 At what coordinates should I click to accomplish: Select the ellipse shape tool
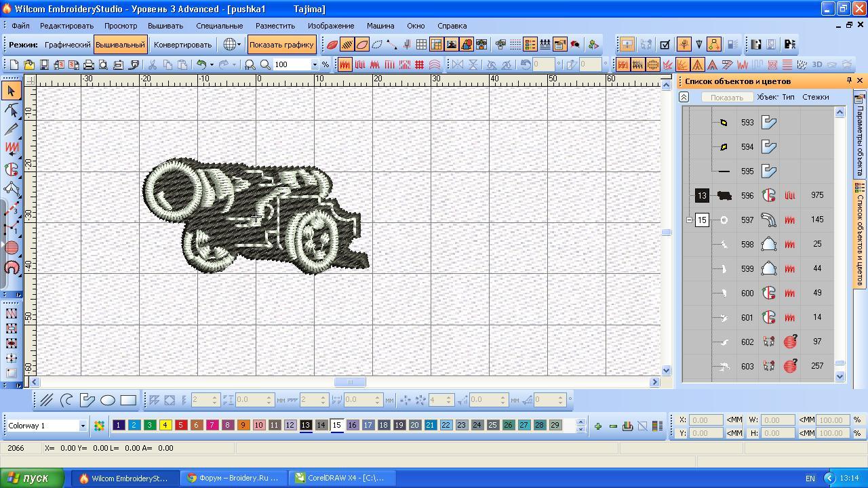[x=108, y=401]
